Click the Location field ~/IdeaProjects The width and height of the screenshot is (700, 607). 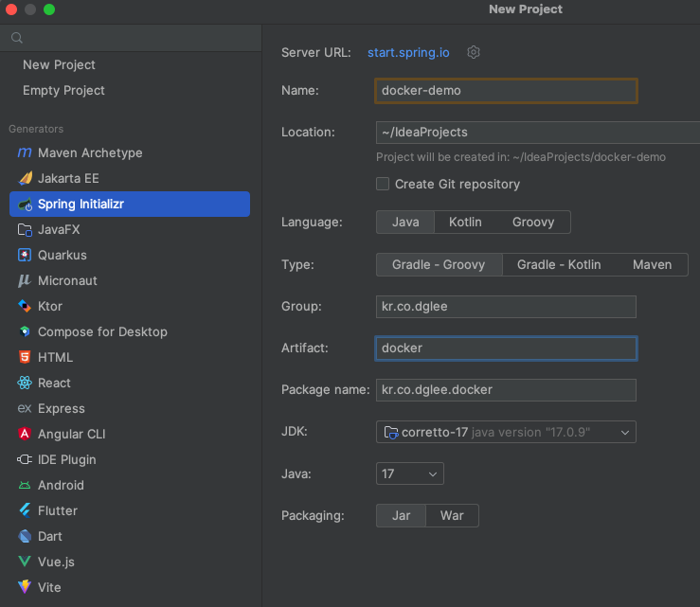[x=538, y=133]
